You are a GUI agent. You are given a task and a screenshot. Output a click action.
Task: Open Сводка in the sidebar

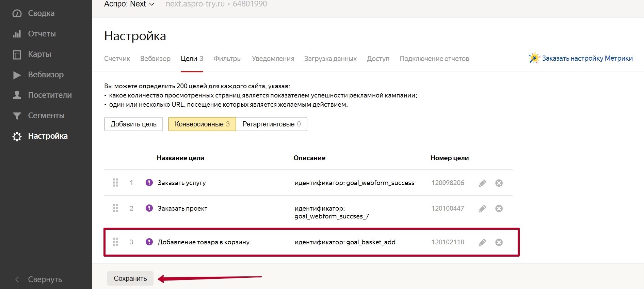[41, 13]
